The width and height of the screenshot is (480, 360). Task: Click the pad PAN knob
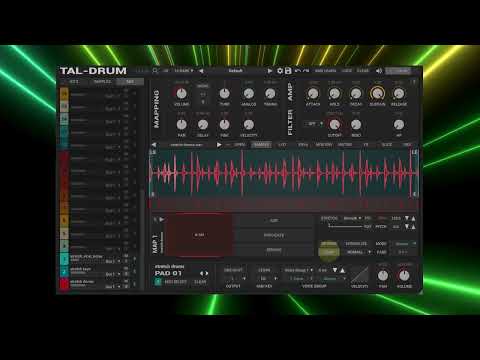coord(383,276)
